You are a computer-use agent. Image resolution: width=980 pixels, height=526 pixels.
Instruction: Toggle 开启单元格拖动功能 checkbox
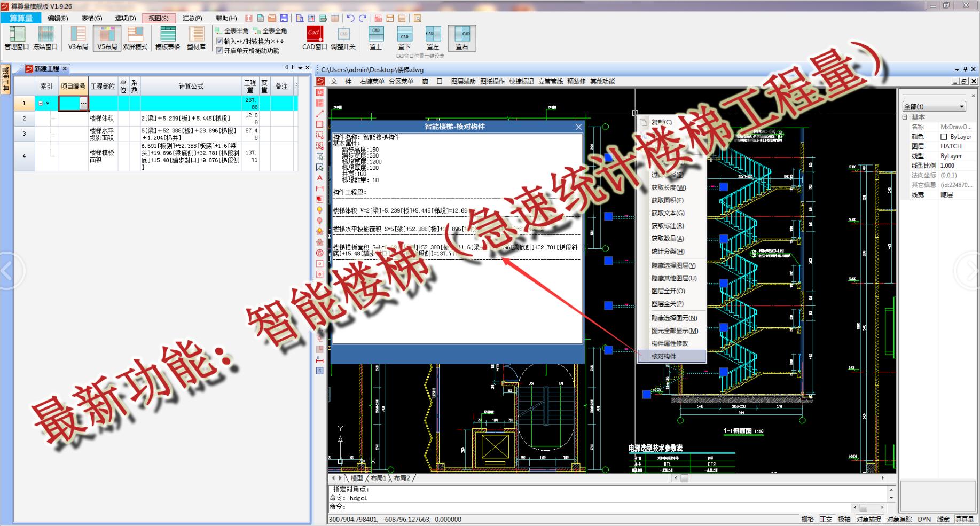click(x=219, y=51)
